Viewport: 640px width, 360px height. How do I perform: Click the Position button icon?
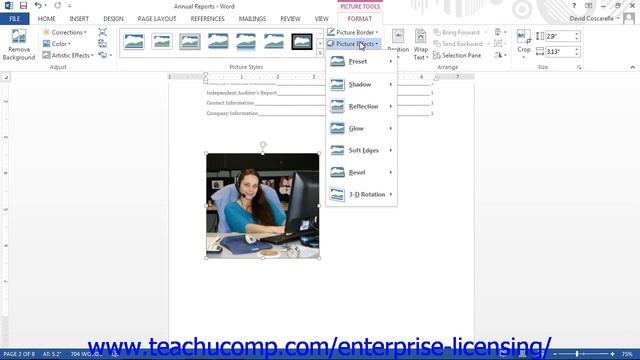click(x=398, y=37)
